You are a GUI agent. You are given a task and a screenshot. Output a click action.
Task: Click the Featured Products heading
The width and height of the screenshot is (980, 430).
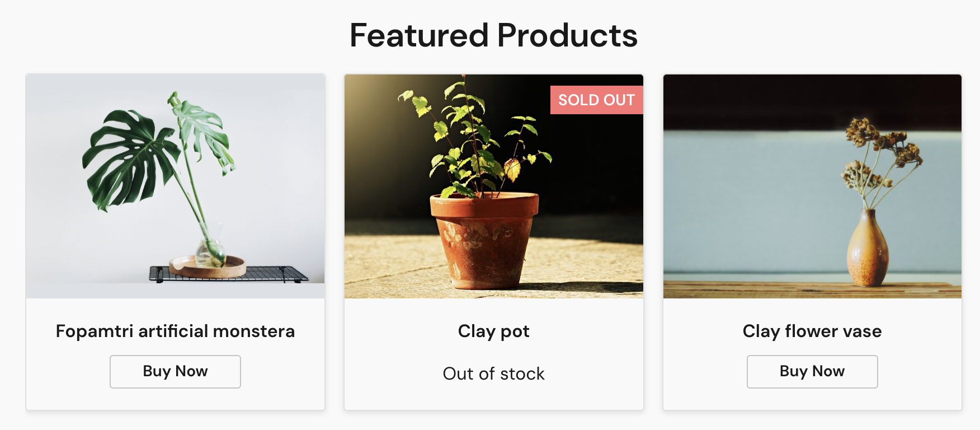pos(493,35)
